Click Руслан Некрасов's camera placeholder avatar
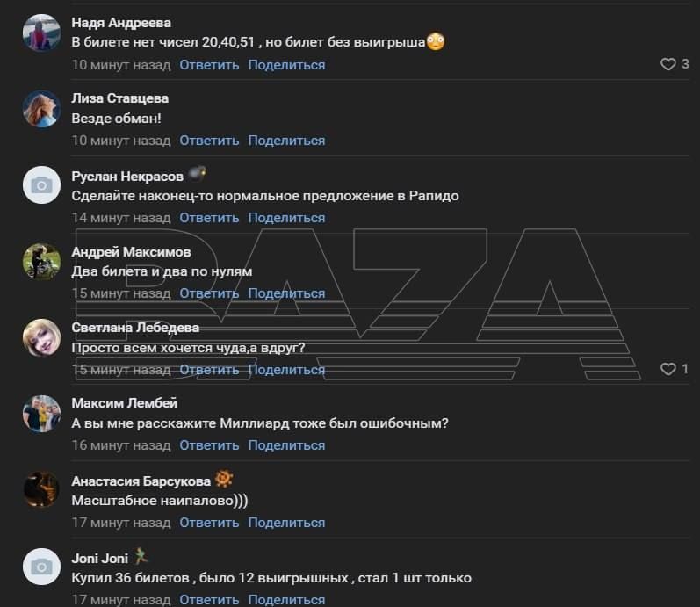 point(41,184)
